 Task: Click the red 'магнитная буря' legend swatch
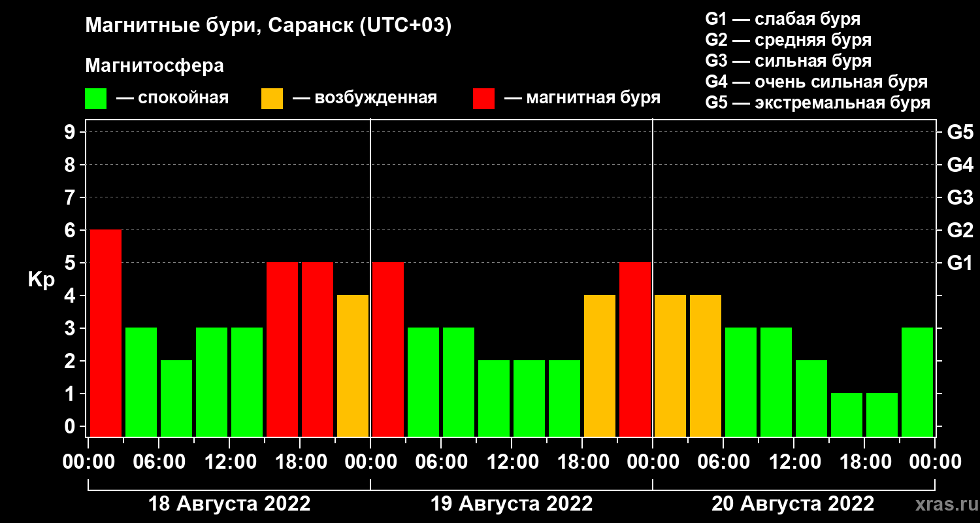[483, 99]
